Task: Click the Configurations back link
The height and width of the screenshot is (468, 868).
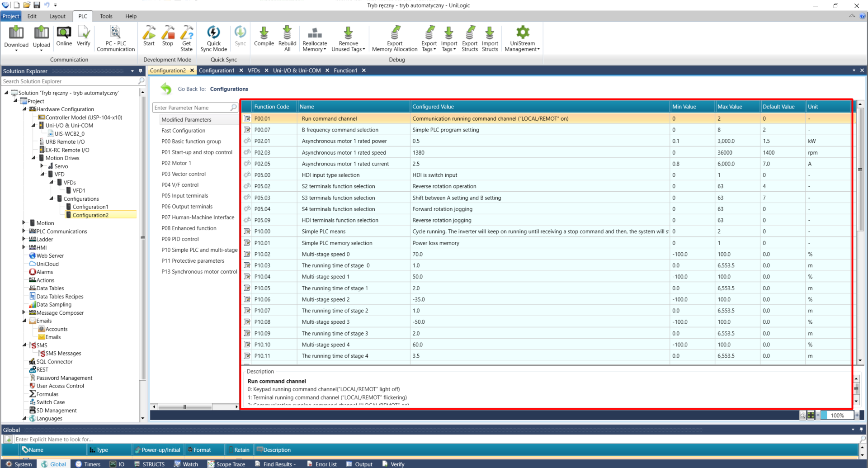Action: (x=229, y=89)
